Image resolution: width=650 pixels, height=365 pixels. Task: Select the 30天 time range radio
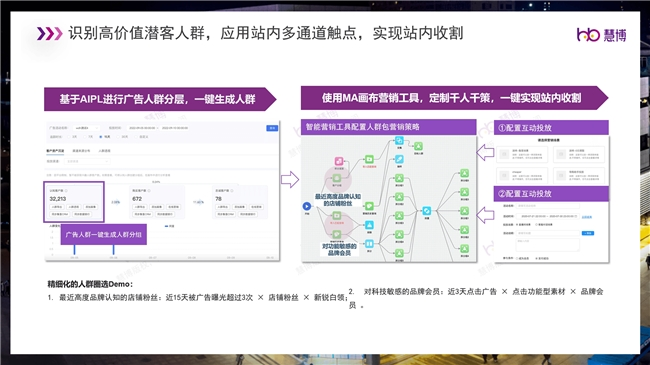tap(118, 136)
